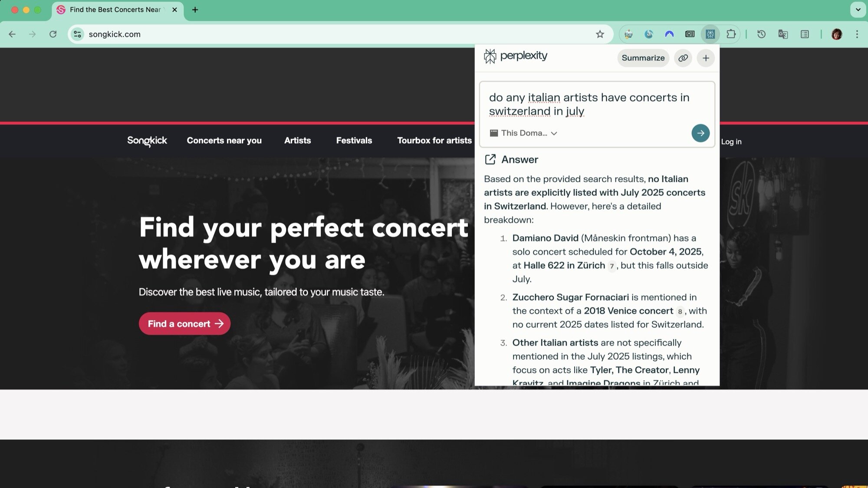Open Artists in Songkick navigation
The height and width of the screenshot is (488, 868).
[x=297, y=140]
